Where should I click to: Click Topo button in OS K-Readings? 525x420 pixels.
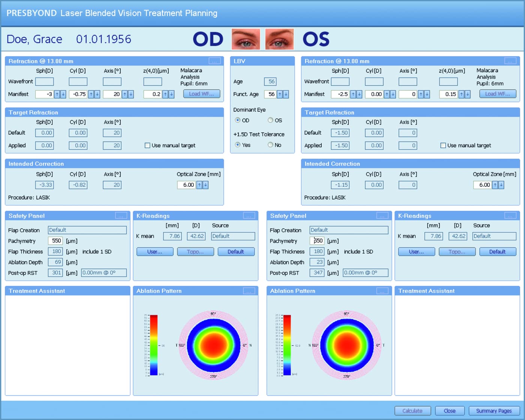coord(457,252)
